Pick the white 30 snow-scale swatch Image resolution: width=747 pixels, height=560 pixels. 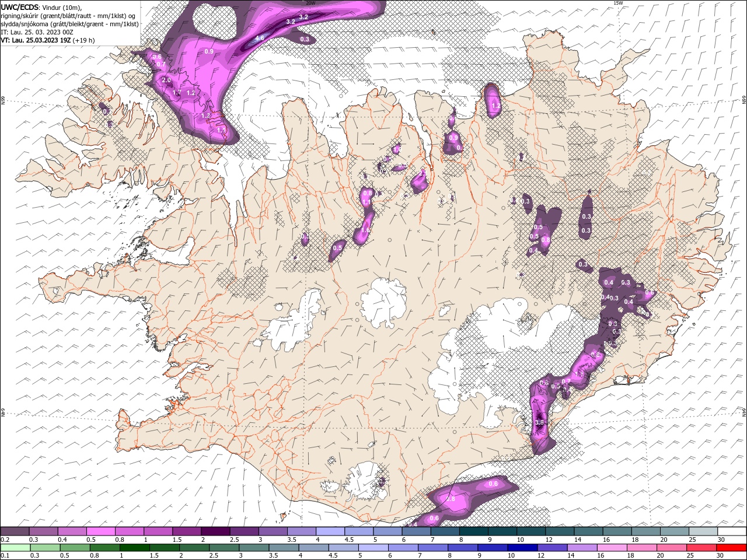731,531
